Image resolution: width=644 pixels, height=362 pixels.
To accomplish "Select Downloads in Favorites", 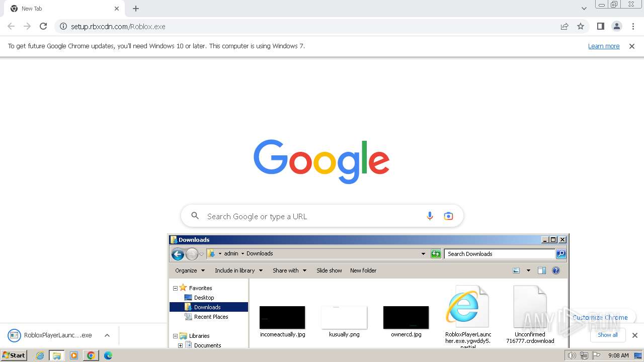I will point(209,307).
